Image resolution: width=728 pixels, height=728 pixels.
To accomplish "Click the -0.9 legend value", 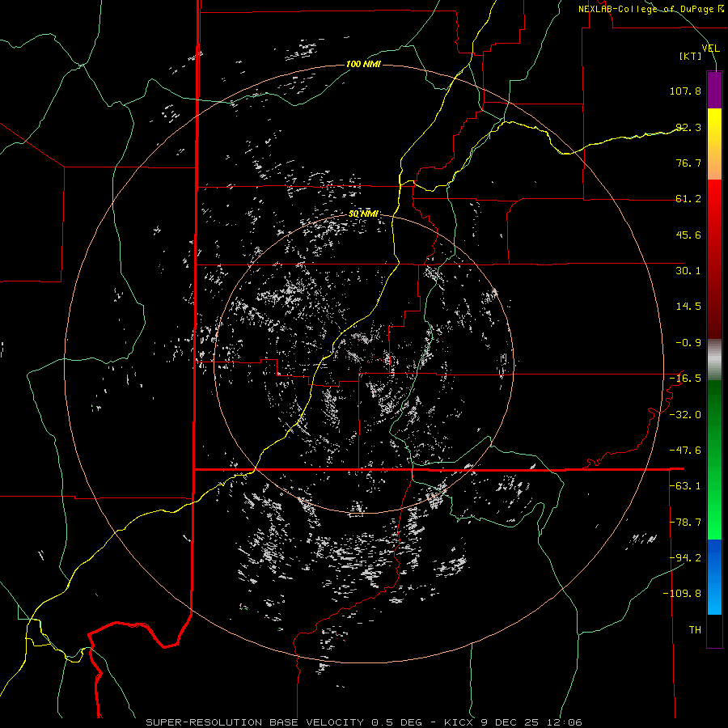I will [688, 343].
